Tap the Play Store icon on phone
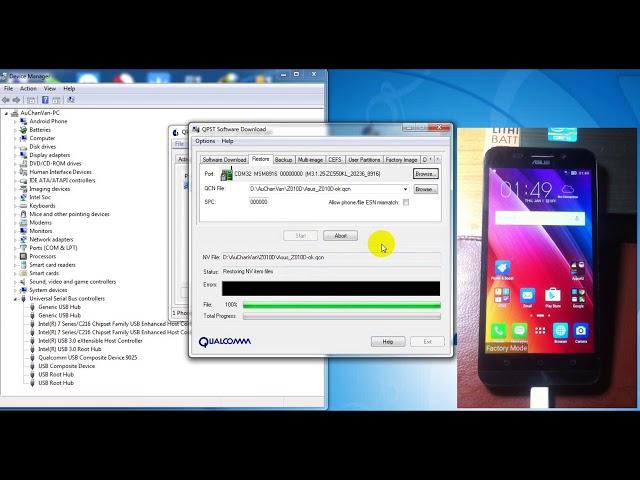Image resolution: width=640 pixels, height=480 pixels. pos(553,296)
